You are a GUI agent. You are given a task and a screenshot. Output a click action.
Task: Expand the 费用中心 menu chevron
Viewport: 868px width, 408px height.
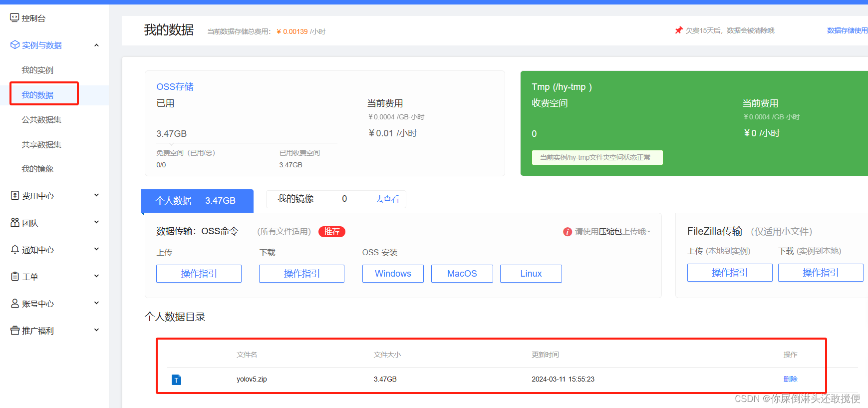coord(96,195)
